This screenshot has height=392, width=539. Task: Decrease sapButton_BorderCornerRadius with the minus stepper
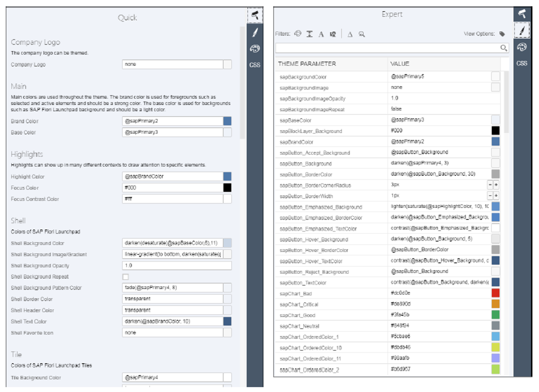tap(489, 185)
